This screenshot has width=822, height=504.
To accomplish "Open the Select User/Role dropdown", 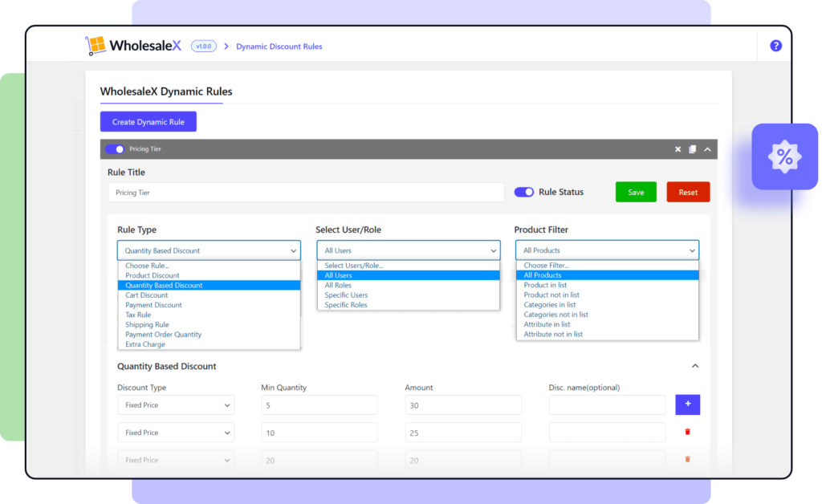I will tap(409, 250).
